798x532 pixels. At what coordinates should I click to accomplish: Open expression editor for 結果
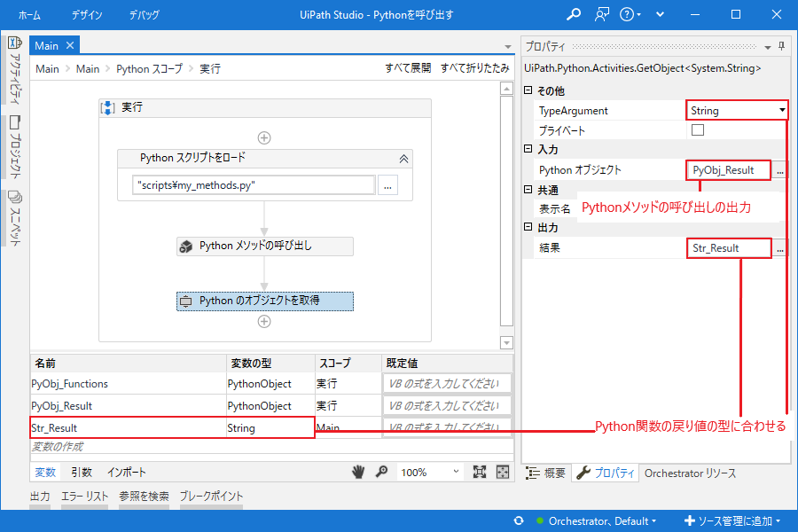(779, 248)
